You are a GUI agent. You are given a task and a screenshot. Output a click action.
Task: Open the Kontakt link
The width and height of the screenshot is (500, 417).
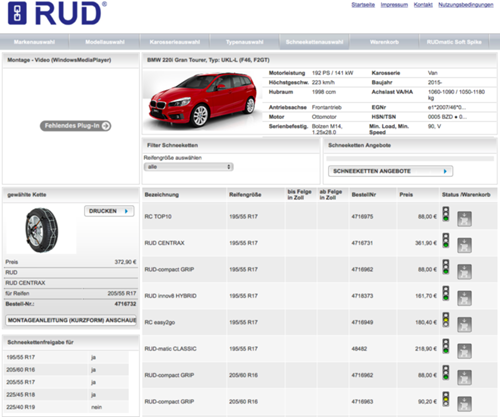(x=423, y=5)
